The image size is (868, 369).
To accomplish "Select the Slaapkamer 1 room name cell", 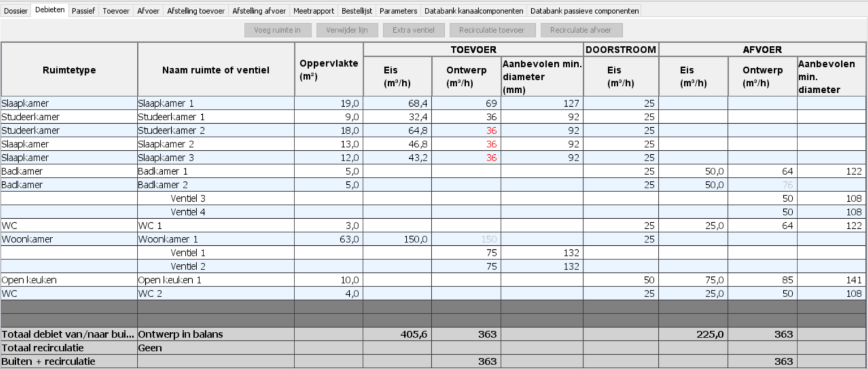I will (x=215, y=103).
